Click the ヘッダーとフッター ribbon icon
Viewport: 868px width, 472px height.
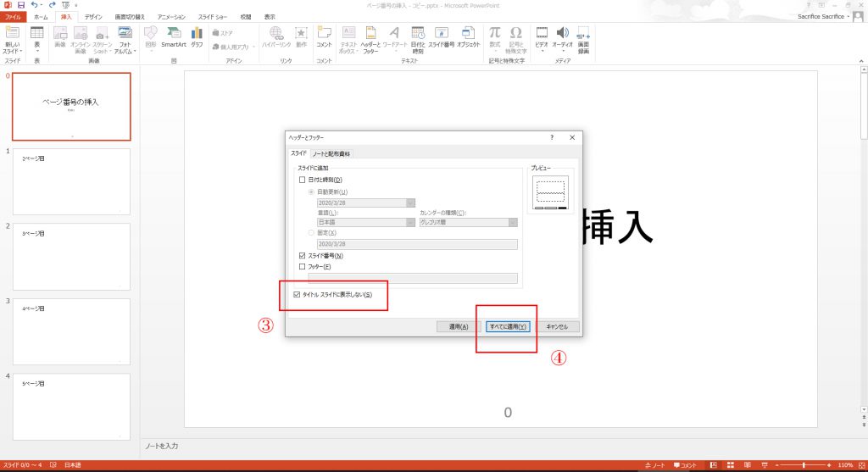[x=370, y=40]
